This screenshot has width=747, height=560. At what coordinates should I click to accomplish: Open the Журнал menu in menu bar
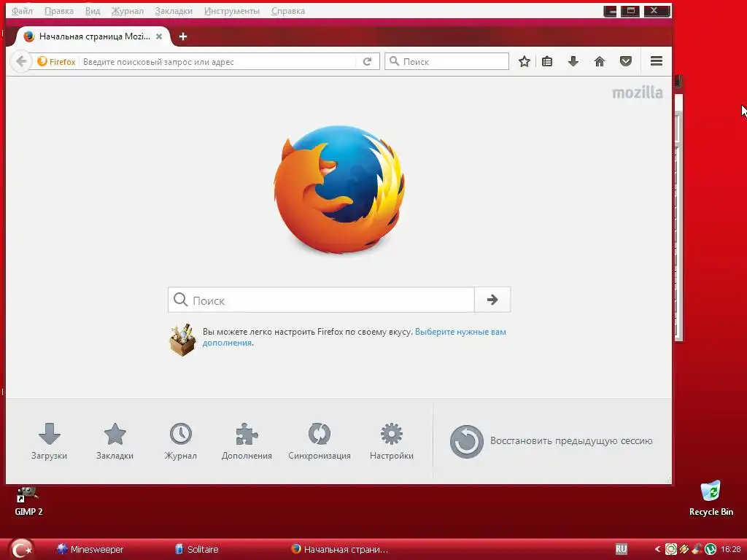[x=127, y=11]
